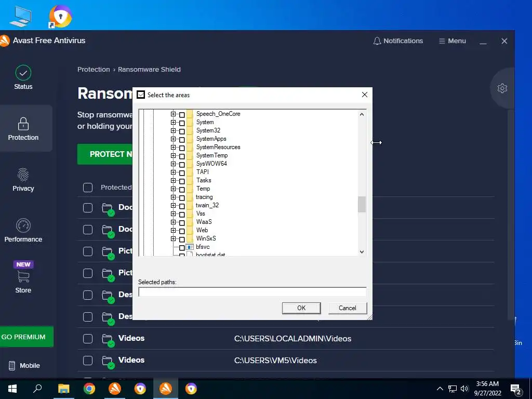Open the Action Center notifications icon

(516, 389)
